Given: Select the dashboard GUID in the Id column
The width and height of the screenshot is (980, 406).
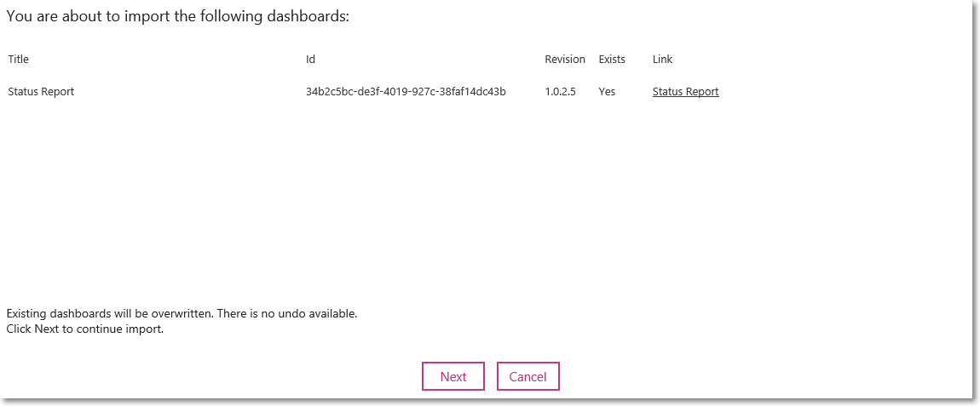Looking at the screenshot, I should 406,92.
